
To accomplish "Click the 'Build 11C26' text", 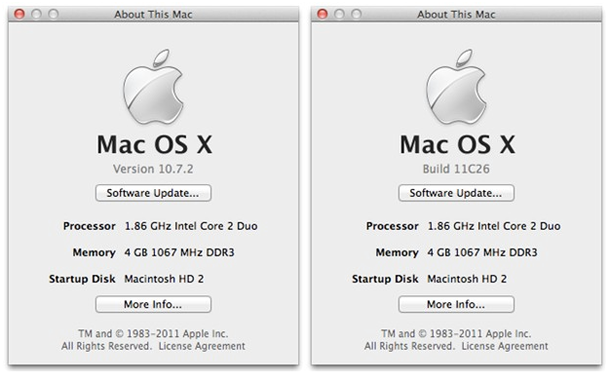I will pos(456,169).
